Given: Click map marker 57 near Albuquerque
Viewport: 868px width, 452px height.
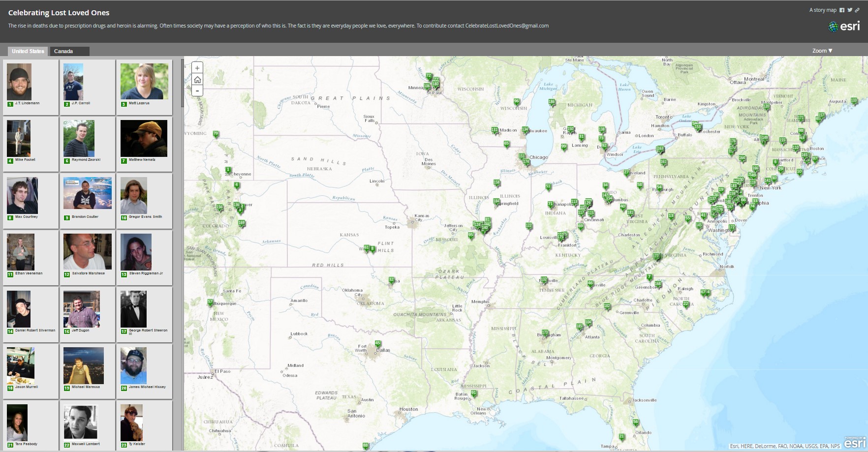Looking at the screenshot, I should tap(211, 302).
